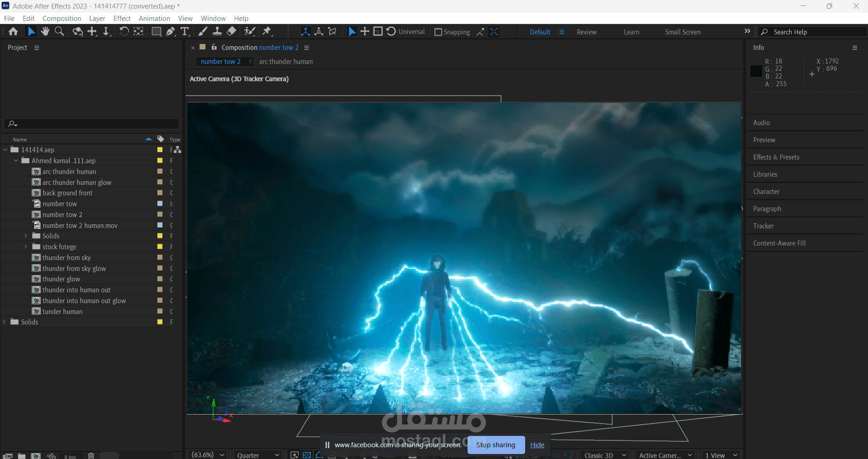Open the Classic 3D renderer dropdown
Image resolution: width=868 pixels, height=459 pixels.
point(605,455)
